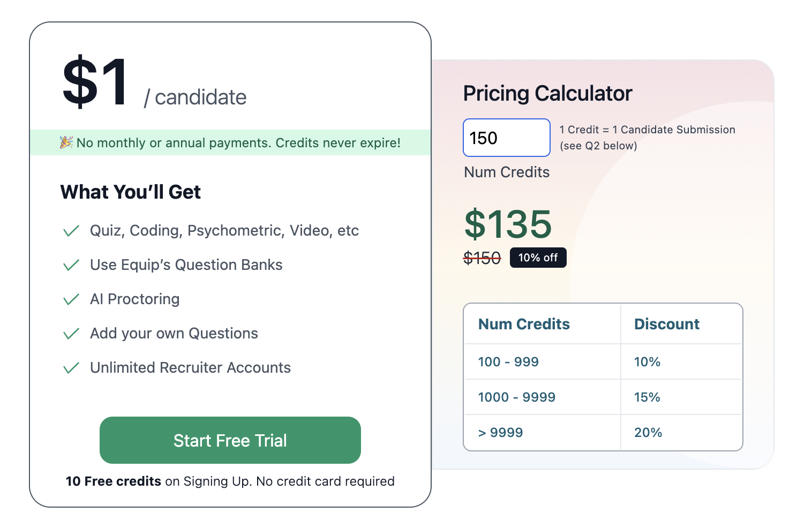
Task: Click the checkmark beside Unlimited Recruiter Accounts
Action: pyautogui.click(x=71, y=368)
